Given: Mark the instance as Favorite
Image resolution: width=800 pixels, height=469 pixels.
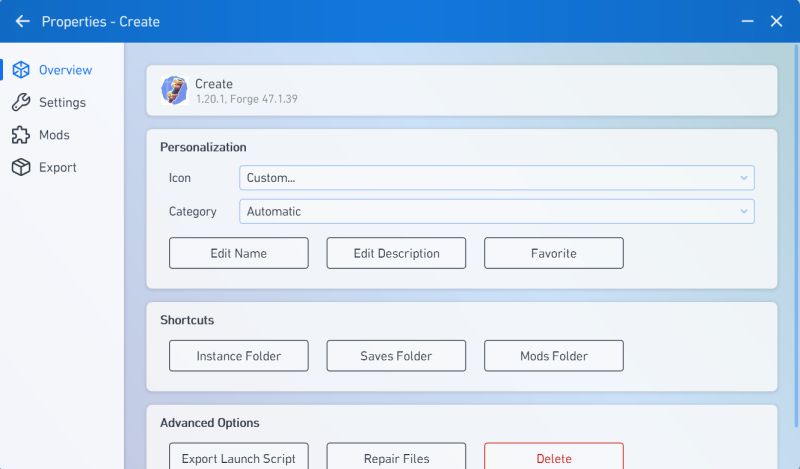Looking at the screenshot, I should (554, 253).
